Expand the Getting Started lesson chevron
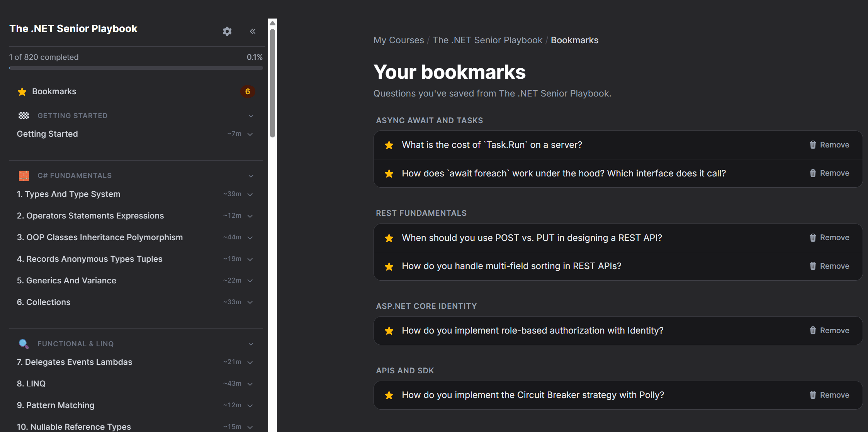This screenshot has height=432, width=868. coord(250,134)
